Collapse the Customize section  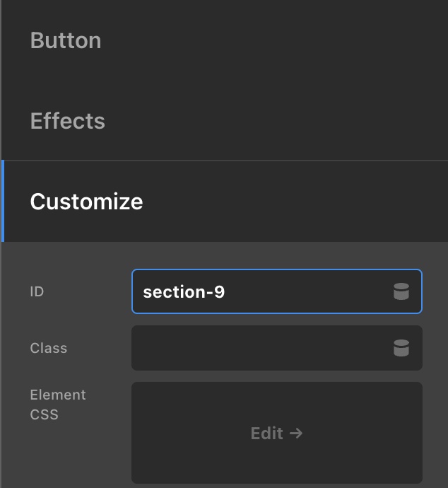click(x=224, y=202)
